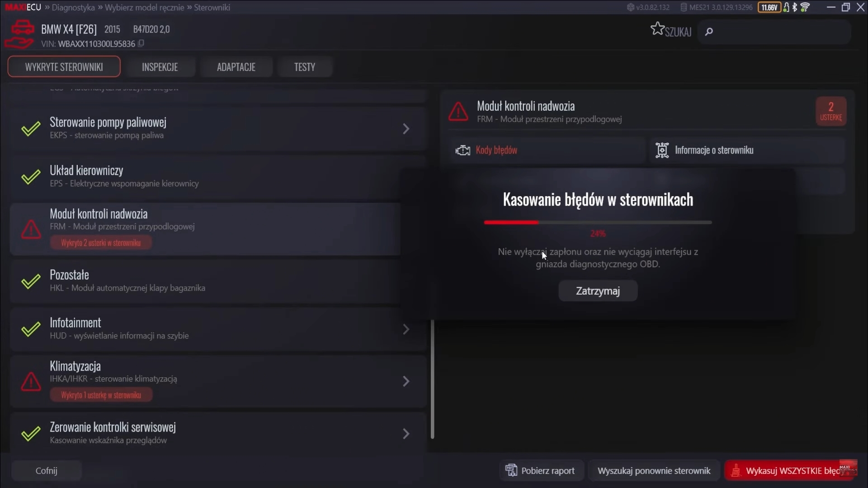Viewport: 868px width, 488px height.
Task: Click the Bluetooth status icon
Action: pyautogui.click(x=795, y=7)
